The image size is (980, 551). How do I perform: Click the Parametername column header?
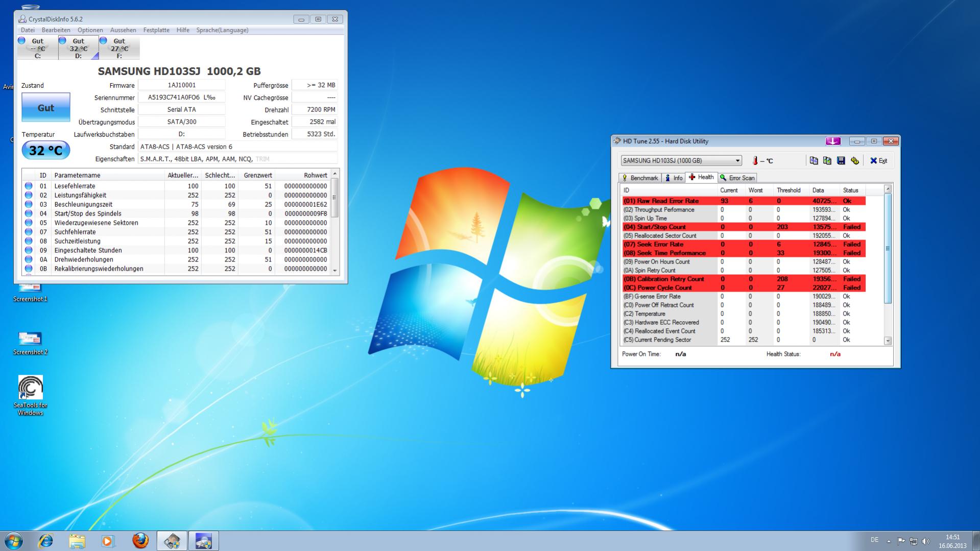[108, 175]
